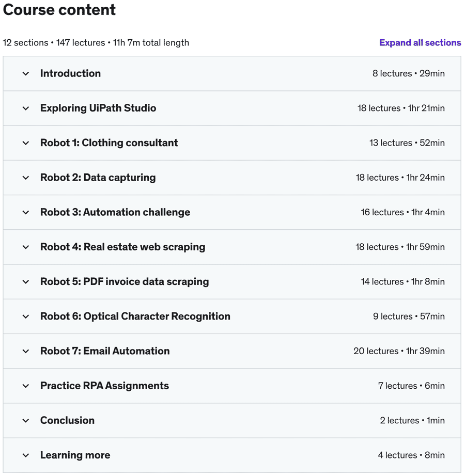Click the 20 lectures • 1hr 39min label
The width and height of the screenshot is (465, 476).
tap(399, 351)
